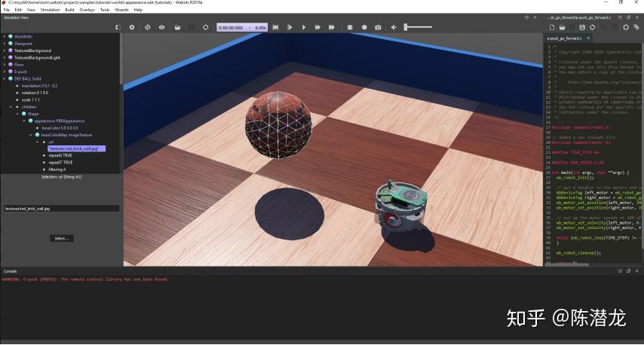Click the Select... button for texture
This screenshot has width=644, height=345.
[61, 238]
